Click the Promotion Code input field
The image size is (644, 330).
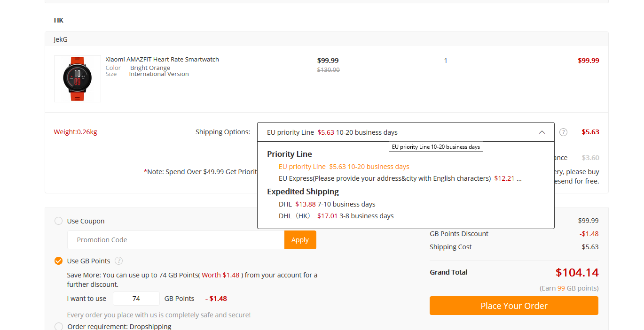point(175,240)
